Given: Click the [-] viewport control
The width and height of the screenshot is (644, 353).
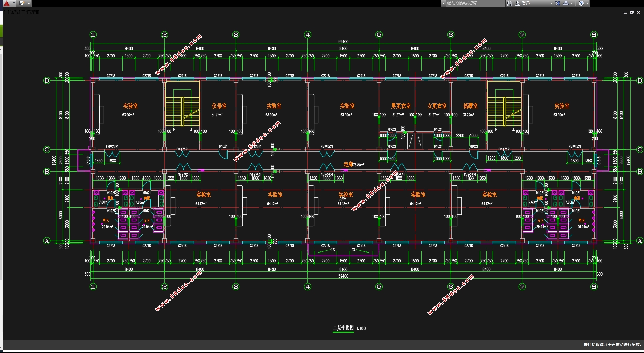Looking at the screenshot, I should coord(6,12).
